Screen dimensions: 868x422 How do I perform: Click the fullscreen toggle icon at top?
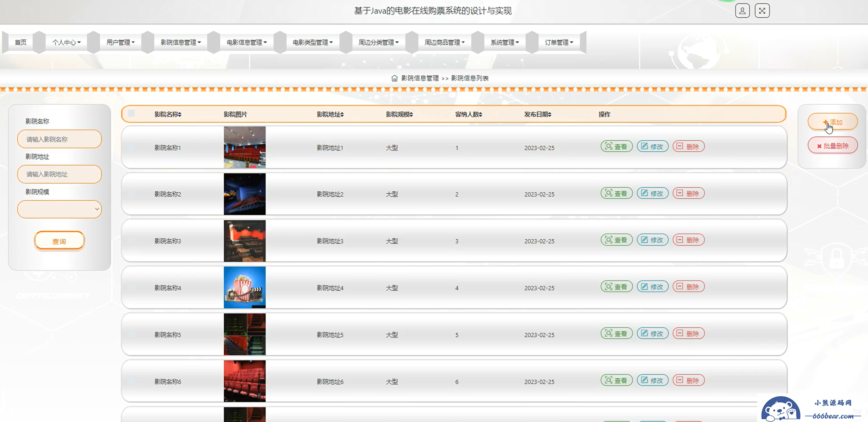coord(762,11)
